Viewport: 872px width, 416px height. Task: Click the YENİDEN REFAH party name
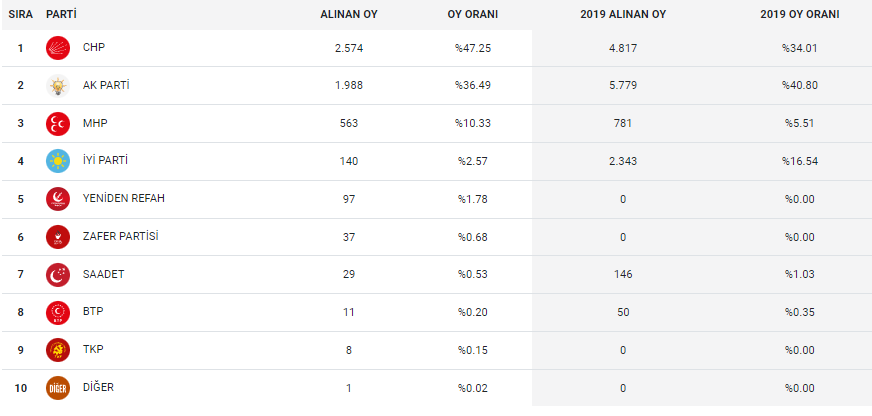tap(123, 198)
